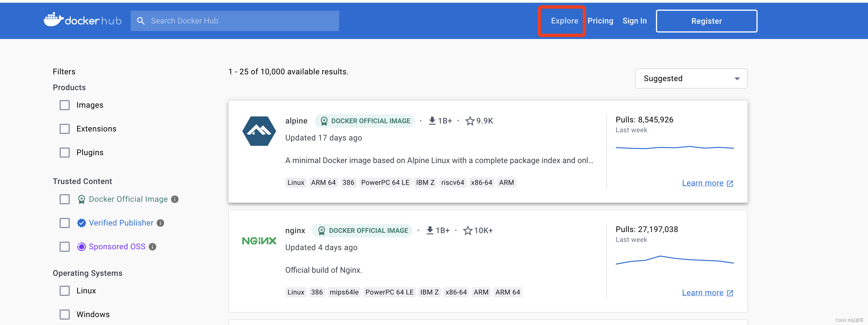This screenshot has height=325, width=868.
Task: Enable the Docker Official Image trusted content filter
Action: (x=65, y=199)
